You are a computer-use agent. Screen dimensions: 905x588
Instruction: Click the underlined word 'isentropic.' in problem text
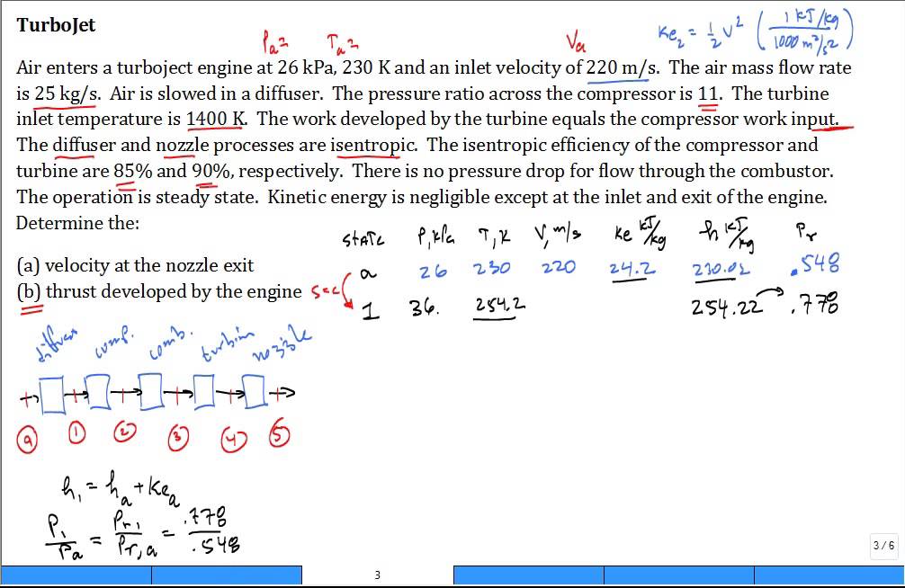[x=373, y=144]
